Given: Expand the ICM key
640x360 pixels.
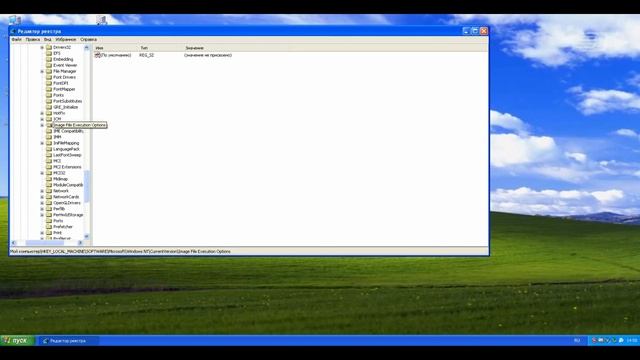Looking at the screenshot, I should (42, 119).
